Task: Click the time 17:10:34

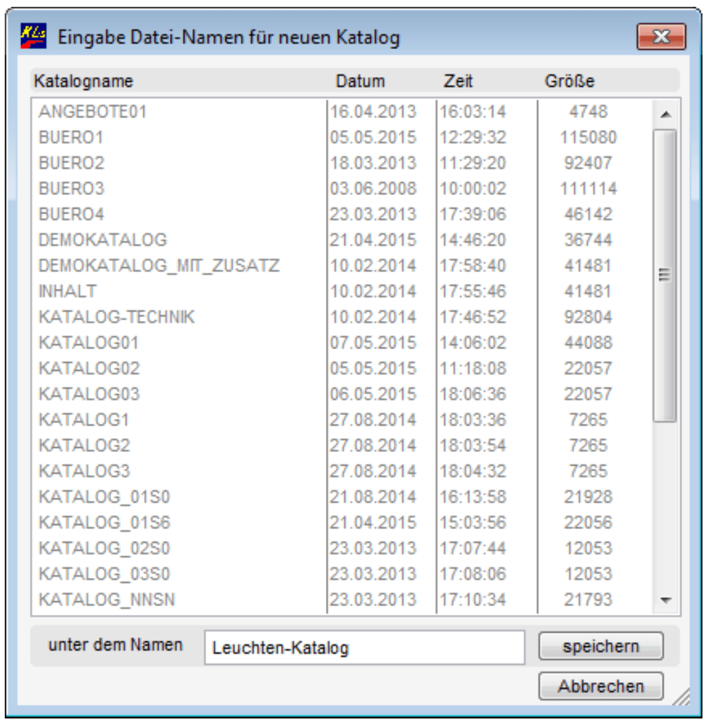Action: (473, 599)
